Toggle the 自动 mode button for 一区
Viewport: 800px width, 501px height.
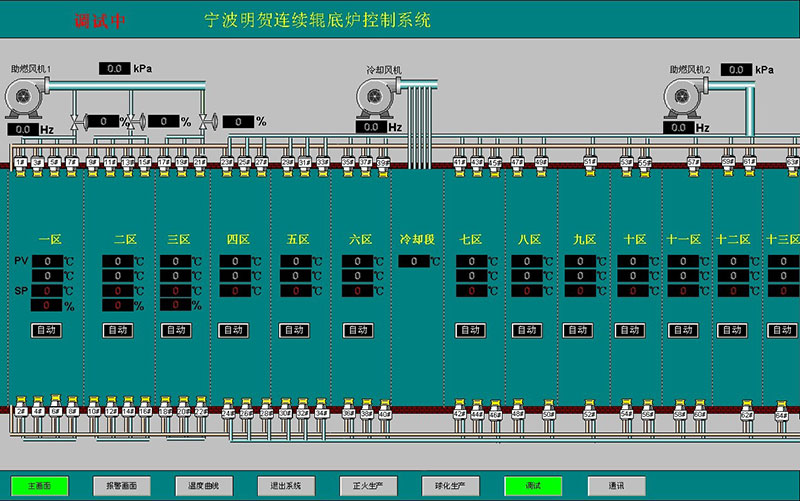pos(46,330)
